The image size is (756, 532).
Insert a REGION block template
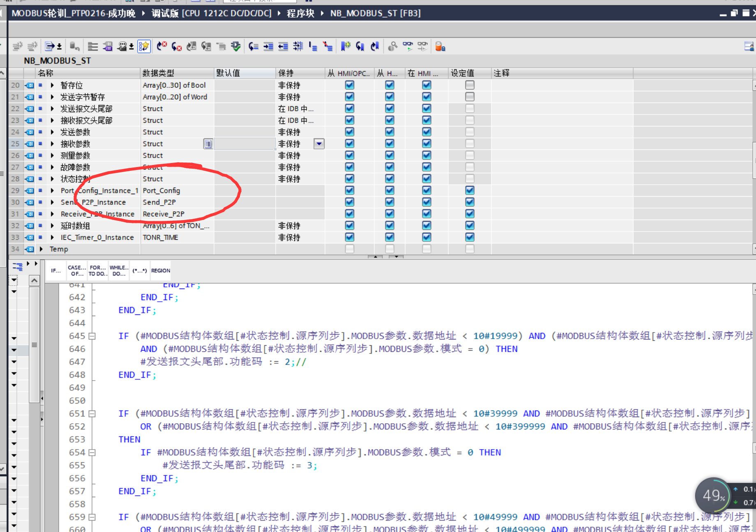(x=160, y=271)
